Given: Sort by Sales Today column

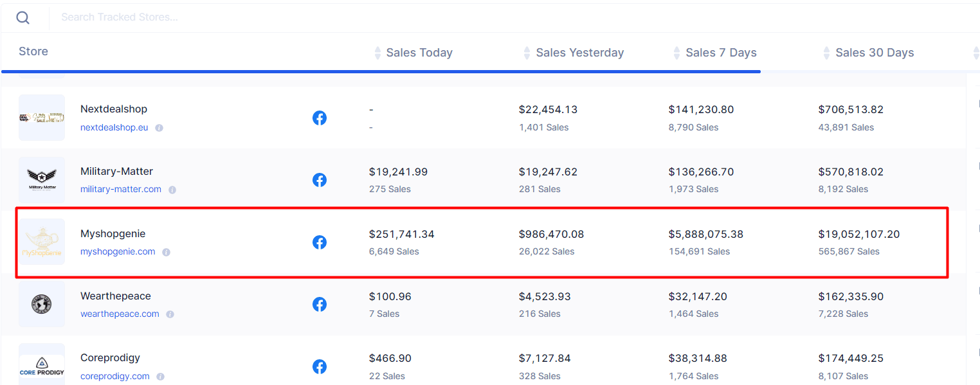Looking at the screenshot, I should click(419, 53).
